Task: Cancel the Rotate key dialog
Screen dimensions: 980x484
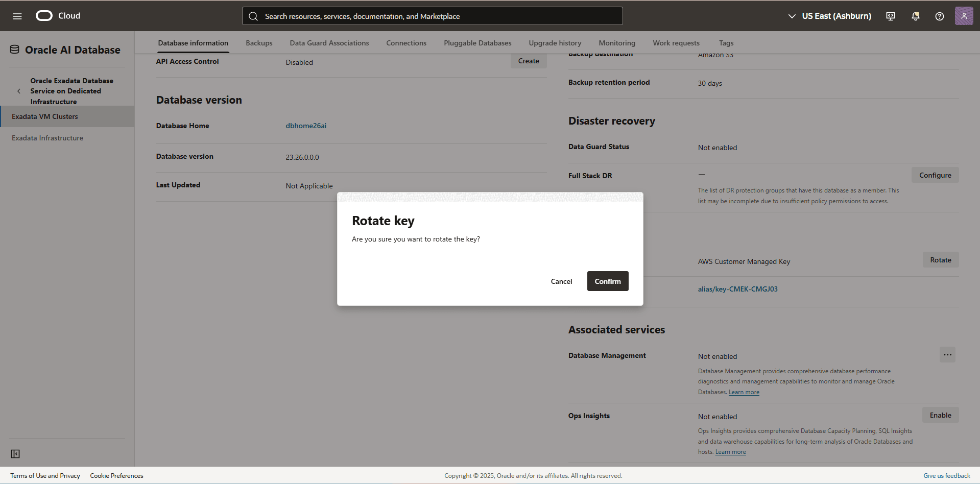Action: [x=561, y=281]
